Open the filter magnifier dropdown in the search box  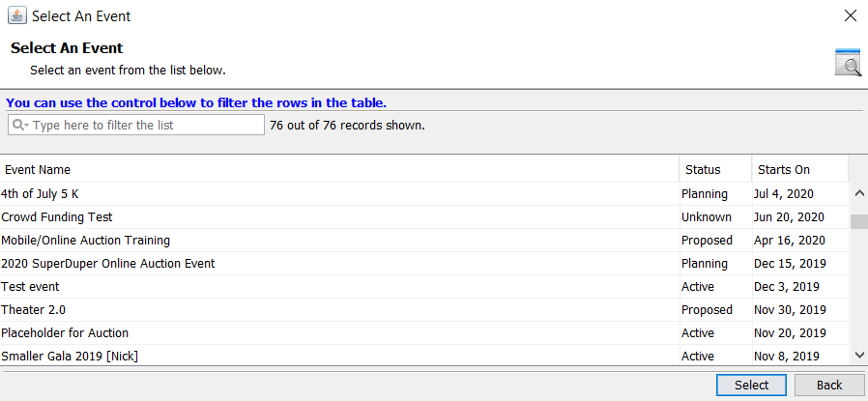click(x=20, y=125)
